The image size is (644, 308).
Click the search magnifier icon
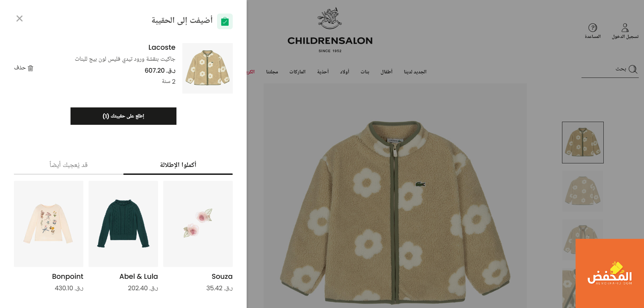[x=633, y=69]
